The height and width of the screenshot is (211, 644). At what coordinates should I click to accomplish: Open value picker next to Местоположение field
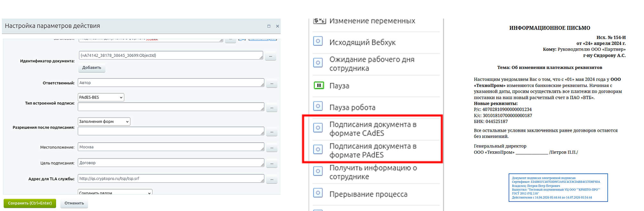272,148
